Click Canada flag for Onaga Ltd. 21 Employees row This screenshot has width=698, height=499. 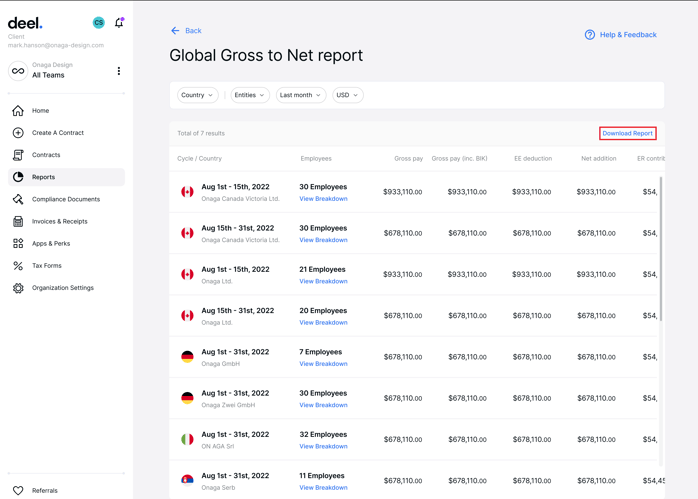tap(187, 274)
